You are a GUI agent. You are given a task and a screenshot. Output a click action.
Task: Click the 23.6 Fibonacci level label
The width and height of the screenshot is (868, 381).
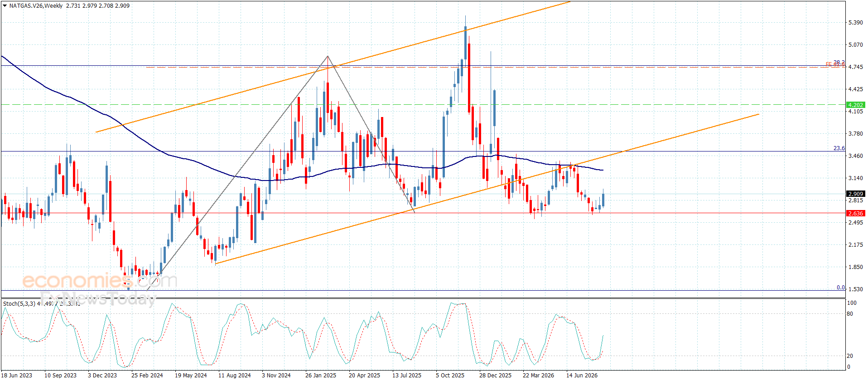839,148
